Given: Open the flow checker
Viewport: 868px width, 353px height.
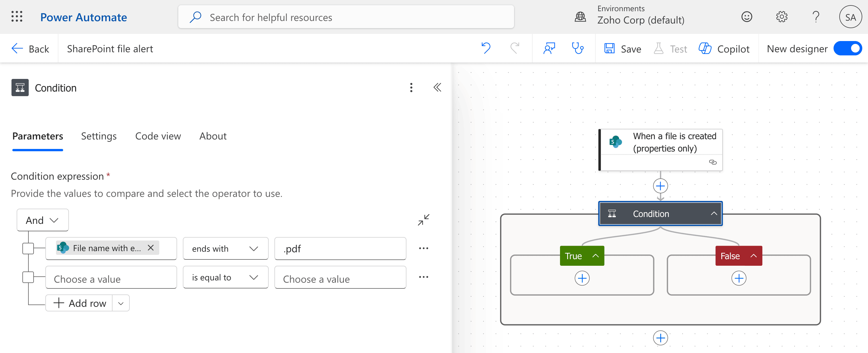Looking at the screenshot, I should (x=578, y=48).
